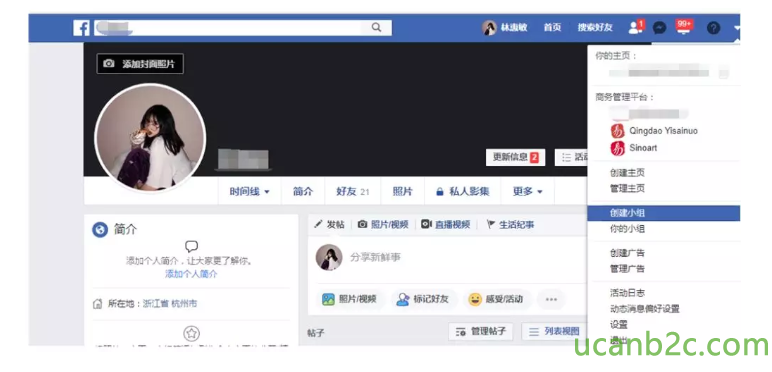This screenshot has width=772, height=372.
Task: Open 搜索好友 in the top bar
Action: click(595, 28)
